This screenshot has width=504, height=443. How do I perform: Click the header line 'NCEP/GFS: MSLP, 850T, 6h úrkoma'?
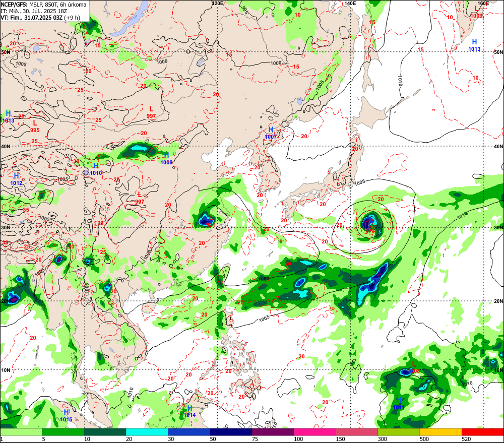(x=44, y=5)
